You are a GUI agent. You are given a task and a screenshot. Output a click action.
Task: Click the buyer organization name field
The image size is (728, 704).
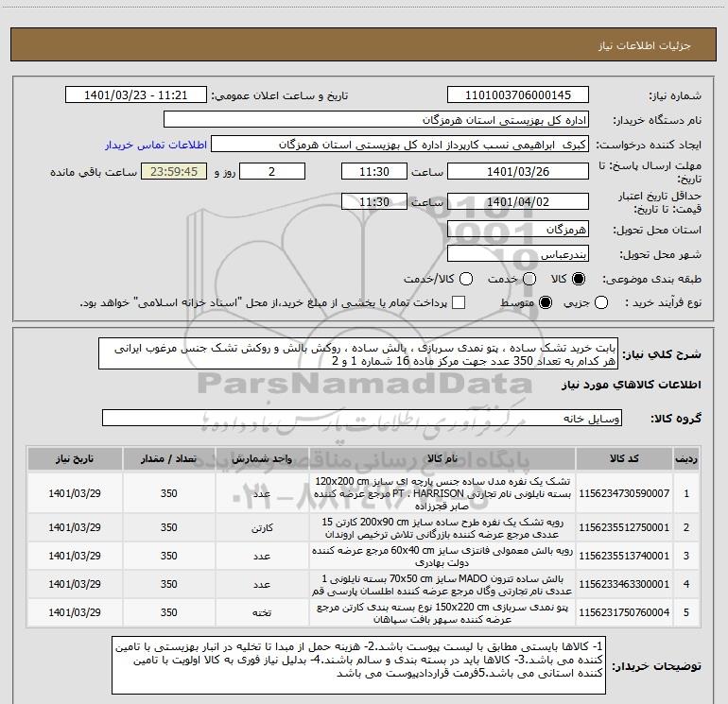[x=376, y=120]
